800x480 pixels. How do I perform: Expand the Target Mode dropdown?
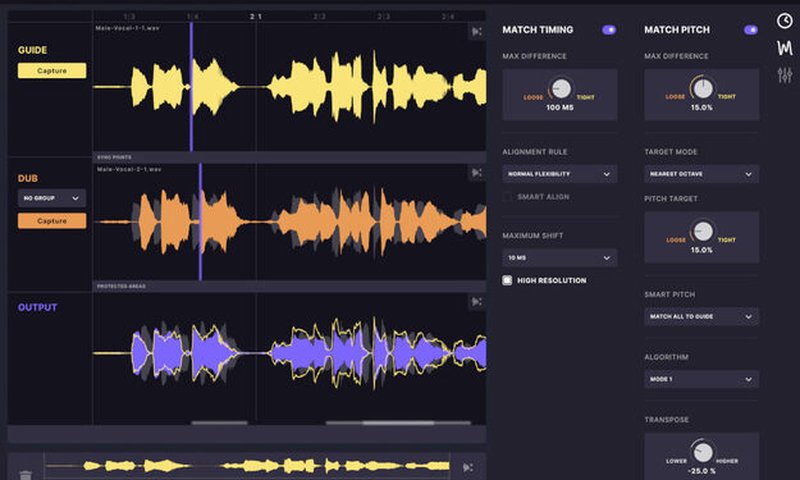click(x=701, y=174)
